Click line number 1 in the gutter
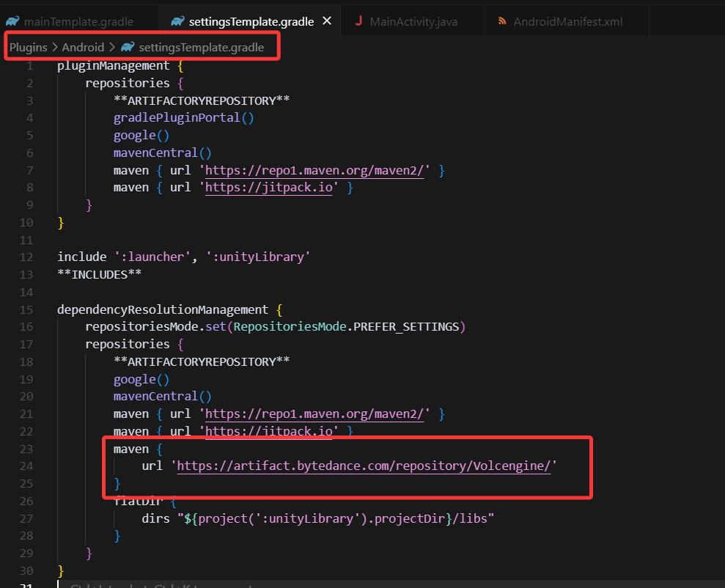Viewport: 725px width, 588px height. pos(30,66)
